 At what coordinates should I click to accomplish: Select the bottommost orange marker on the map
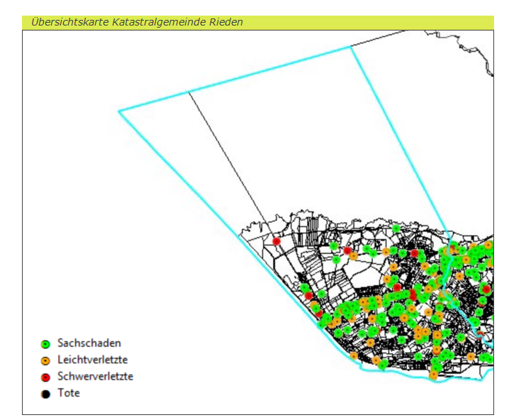(433, 375)
